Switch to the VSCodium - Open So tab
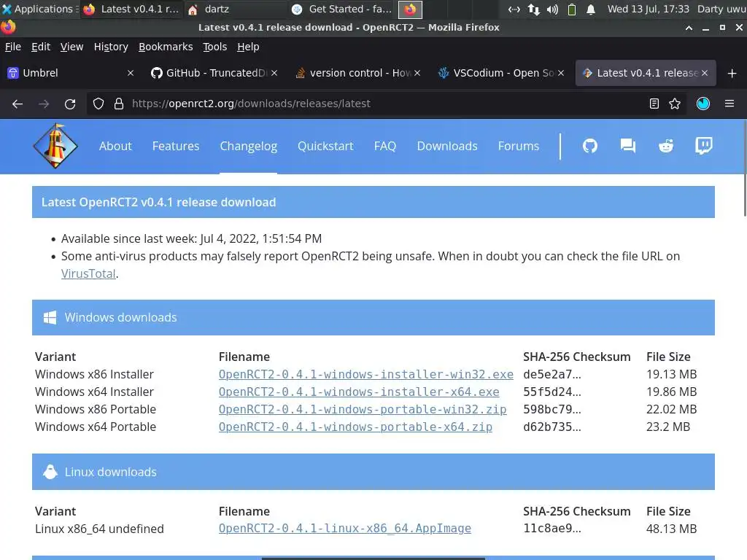747x560 pixels. click(501, 73)
